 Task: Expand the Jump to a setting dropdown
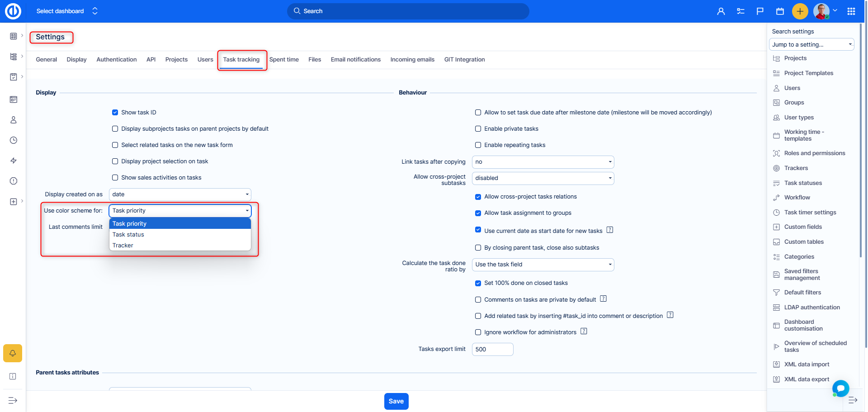[x=811, y=44]
